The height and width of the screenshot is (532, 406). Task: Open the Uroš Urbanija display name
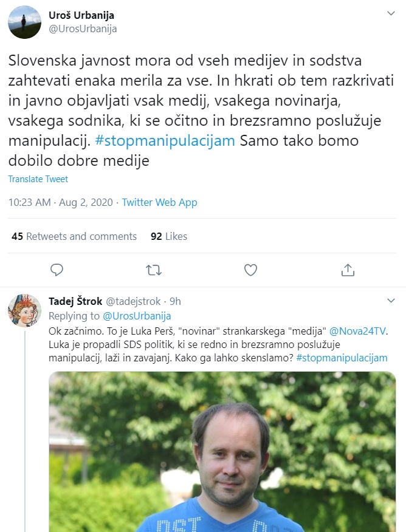point(81,15)
